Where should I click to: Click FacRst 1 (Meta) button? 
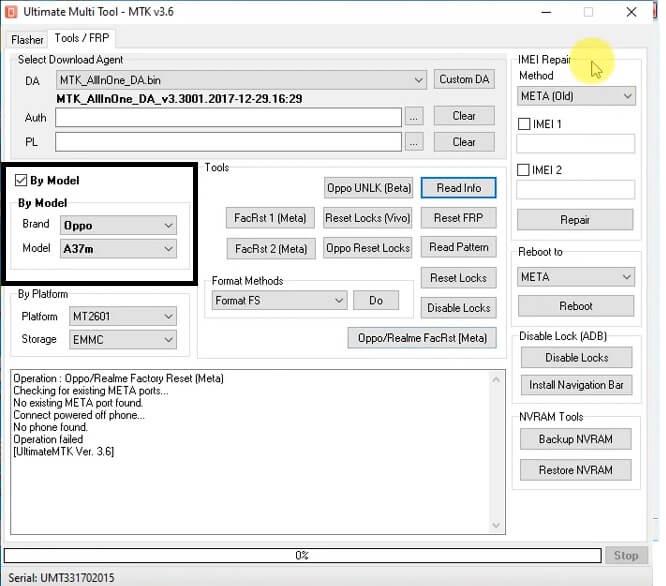click(270, 218)
